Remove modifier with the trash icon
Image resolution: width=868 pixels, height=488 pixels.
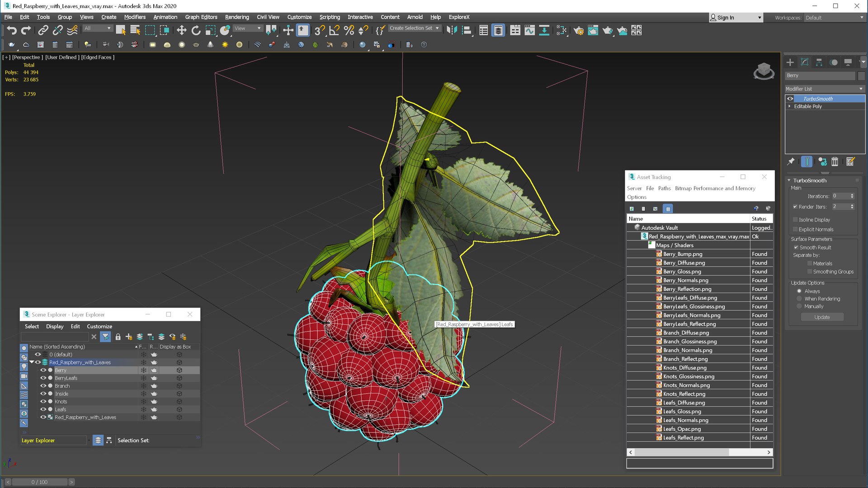(835, 161)
